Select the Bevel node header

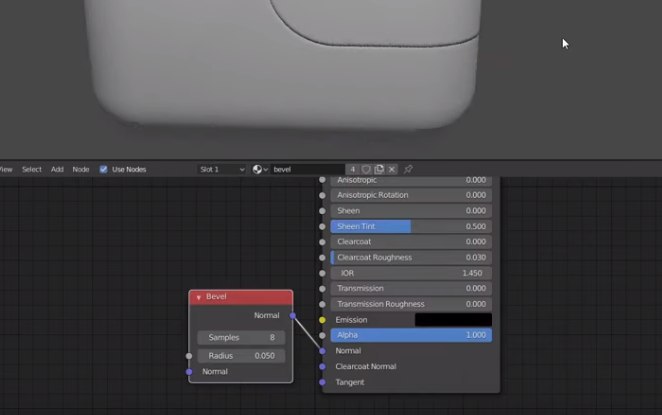[241, 297]
